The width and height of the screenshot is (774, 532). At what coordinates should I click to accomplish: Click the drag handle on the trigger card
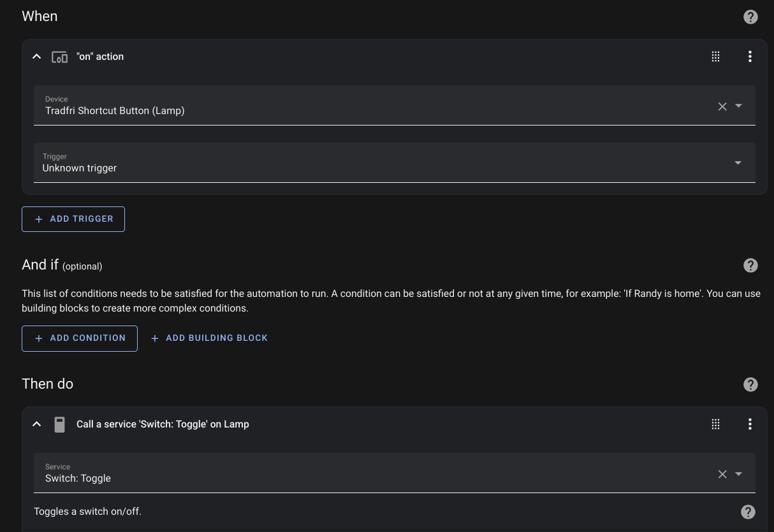point(715,56)
